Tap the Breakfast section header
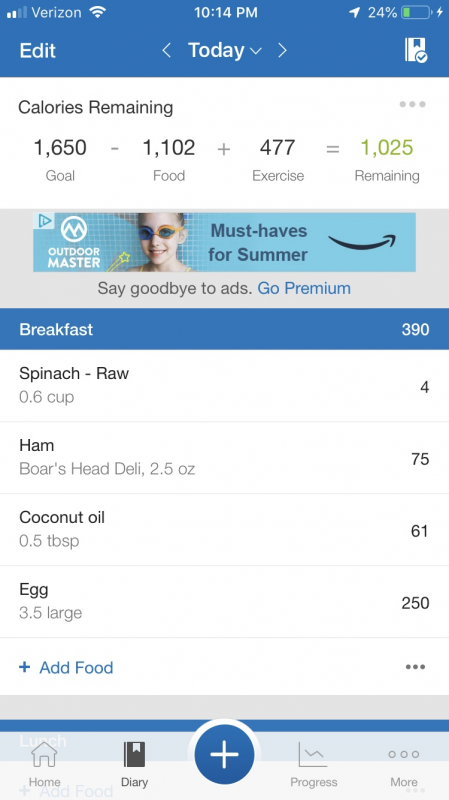 click(x=224, y=329)
